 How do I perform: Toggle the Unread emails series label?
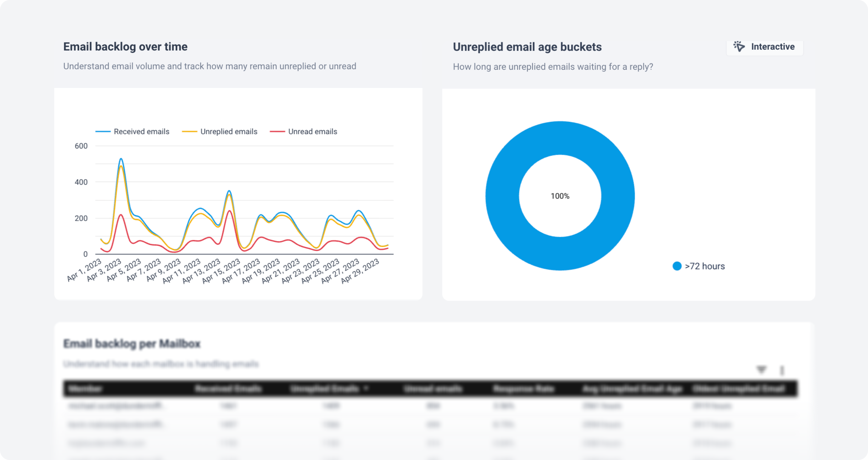coord(312,132)
